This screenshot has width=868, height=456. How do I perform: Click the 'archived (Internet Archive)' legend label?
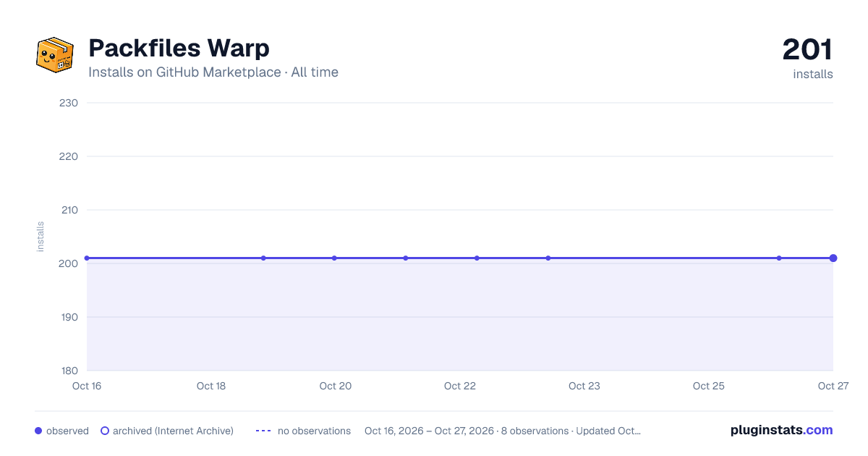pyautogui.click(x=173, y=431)
